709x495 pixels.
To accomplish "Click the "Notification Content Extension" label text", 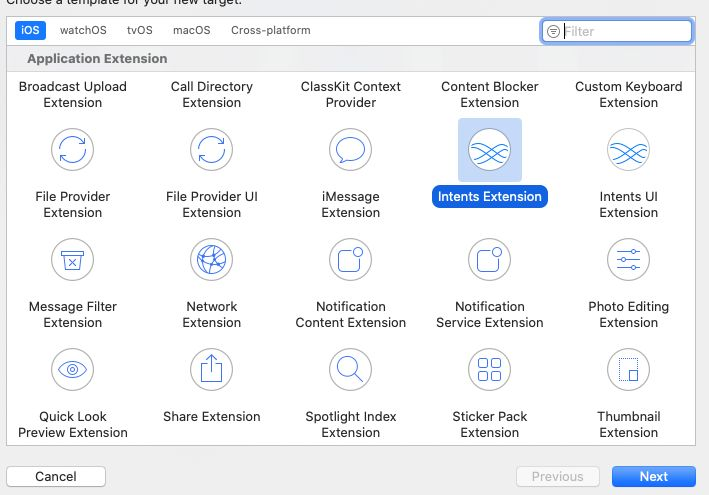I will click(x=351, y=314).
